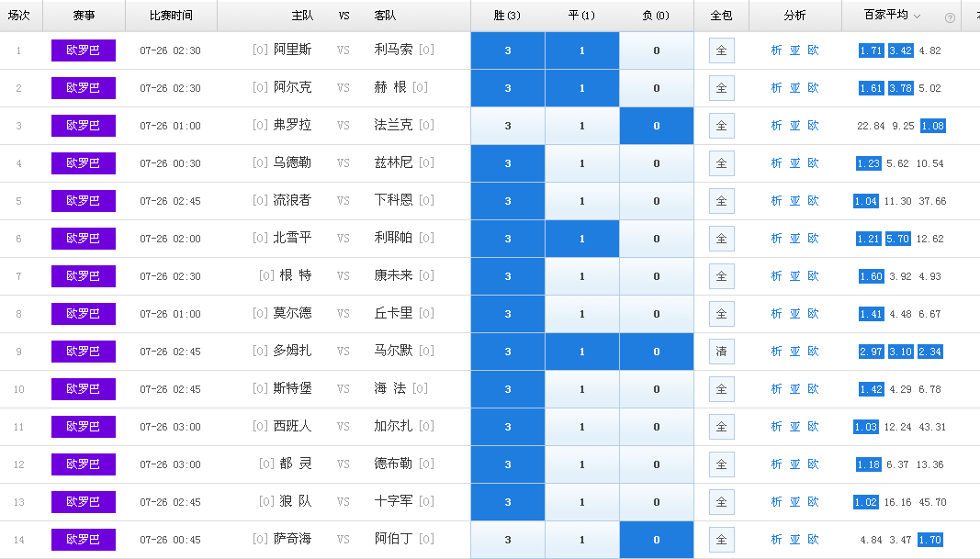Click the home team name 西班人

[x=292, y=427]
